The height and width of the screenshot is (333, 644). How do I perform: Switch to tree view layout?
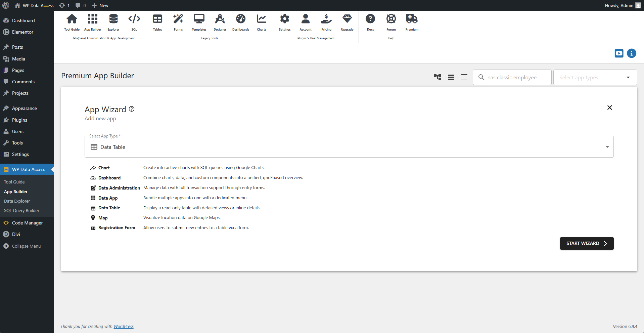click(438, 77)
